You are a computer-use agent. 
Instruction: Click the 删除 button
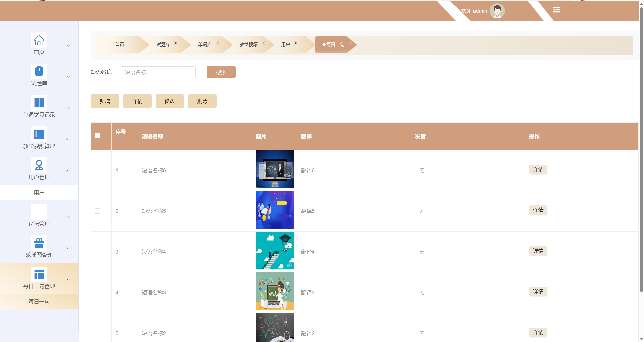coord(202,101)
